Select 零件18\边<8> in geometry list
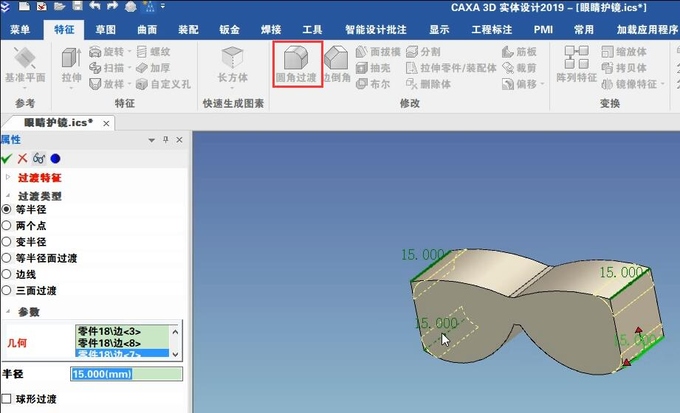Viewport: 680px width, 413px height. [122, 343]
